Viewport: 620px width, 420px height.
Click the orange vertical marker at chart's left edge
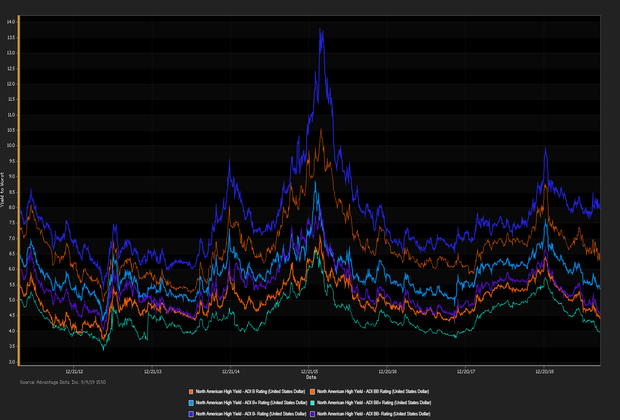tap(19, 190)
